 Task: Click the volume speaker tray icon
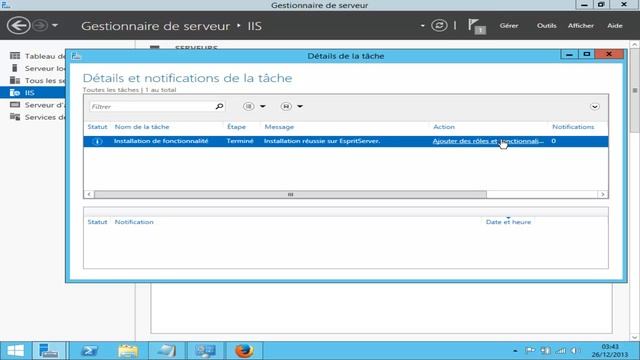(576, 351)
